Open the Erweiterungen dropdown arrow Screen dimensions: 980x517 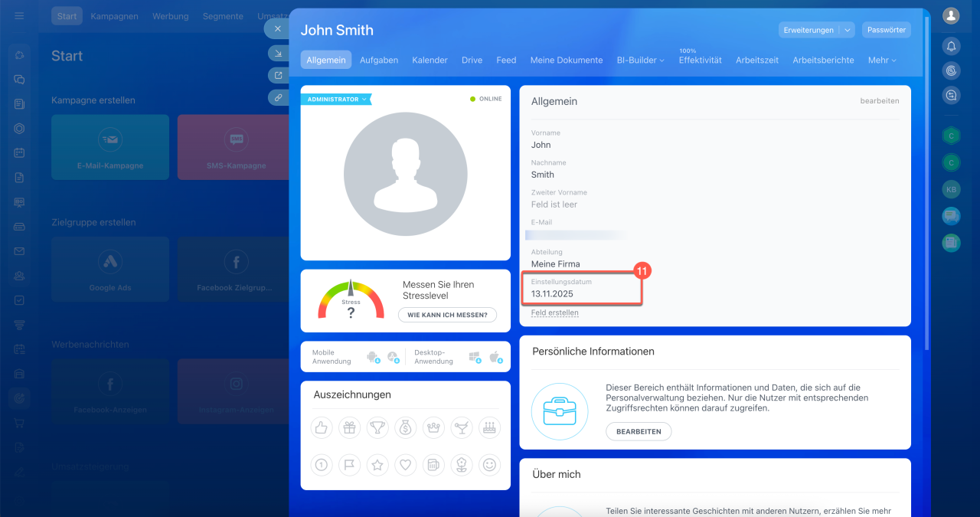[x=848, y=30]
